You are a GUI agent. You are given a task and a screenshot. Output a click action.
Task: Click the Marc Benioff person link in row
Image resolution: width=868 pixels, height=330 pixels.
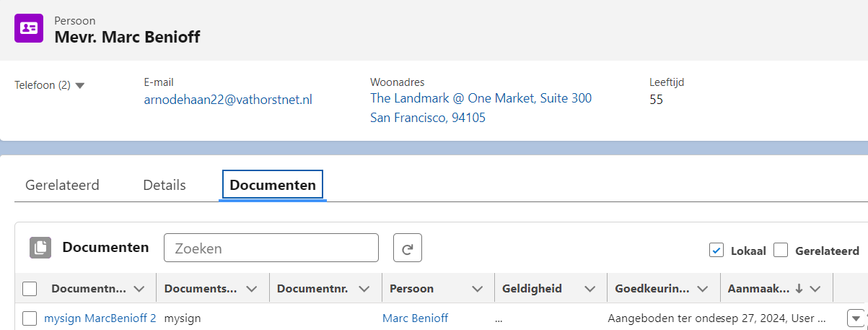tap(415, 318)
